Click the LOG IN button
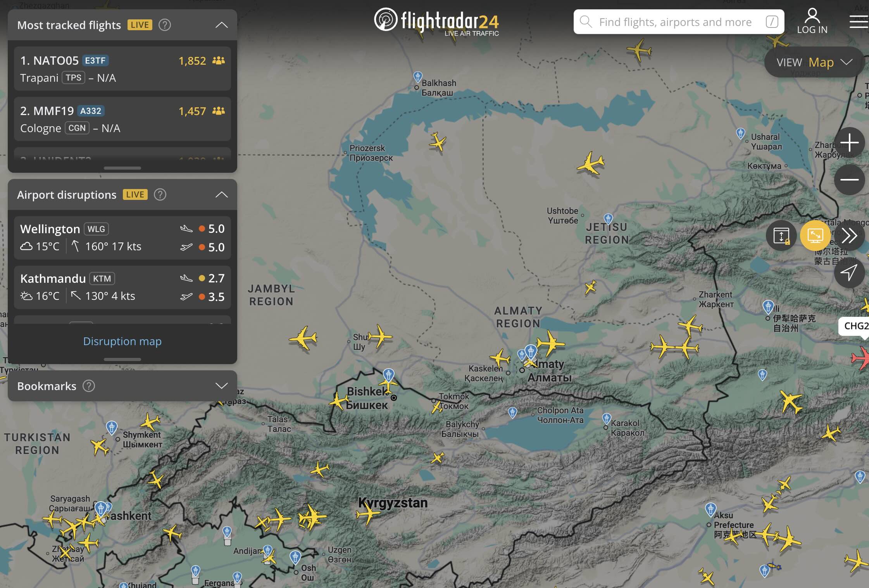 click(812, 21)
